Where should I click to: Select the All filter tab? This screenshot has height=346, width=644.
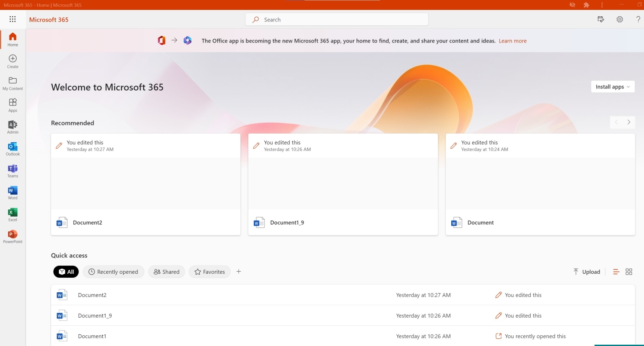point(66,272)
